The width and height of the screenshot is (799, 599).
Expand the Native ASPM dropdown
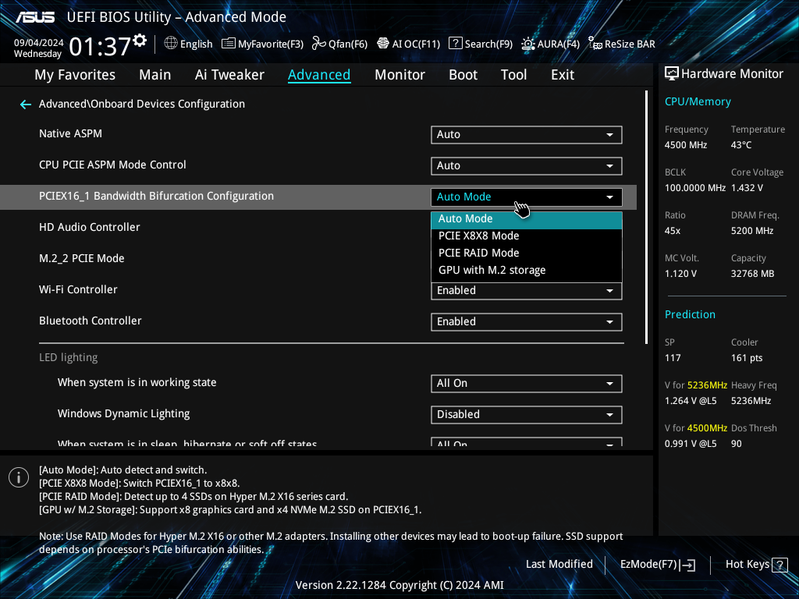(x=526, y=135)
